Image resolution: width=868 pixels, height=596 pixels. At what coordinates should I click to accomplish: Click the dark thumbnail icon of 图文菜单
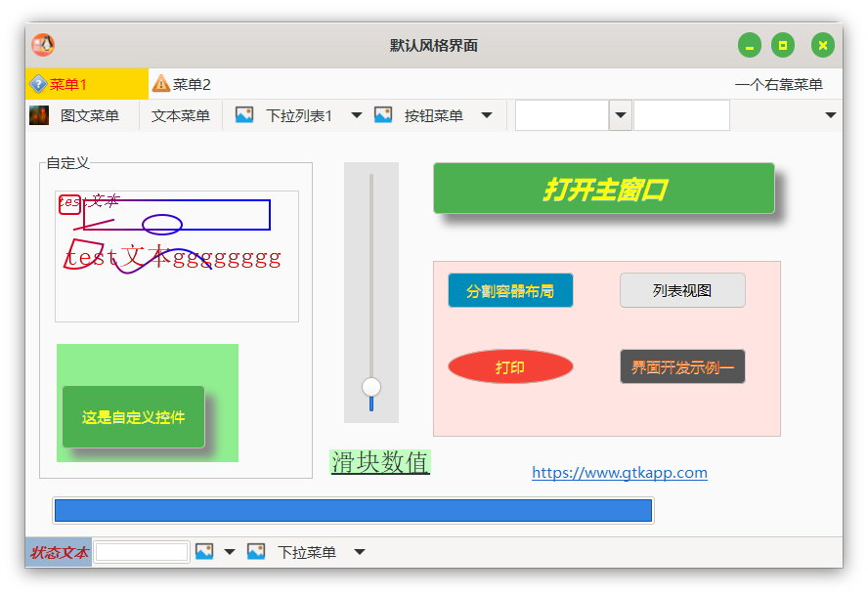click(x=39, y=115)
